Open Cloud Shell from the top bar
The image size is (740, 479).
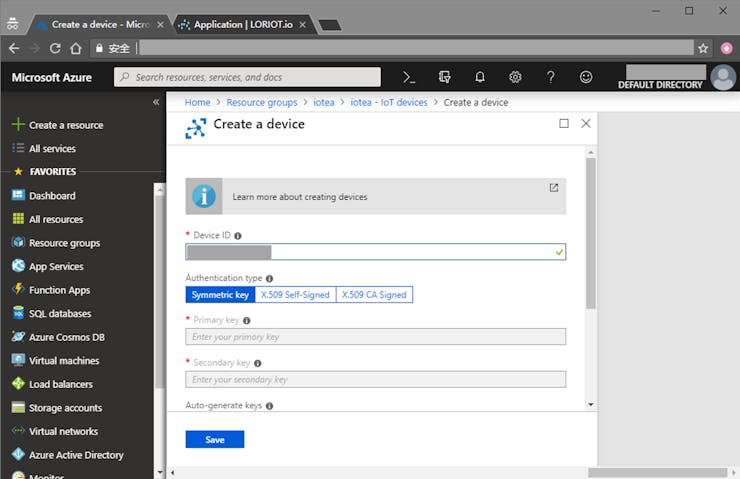[x=409, y=77]
